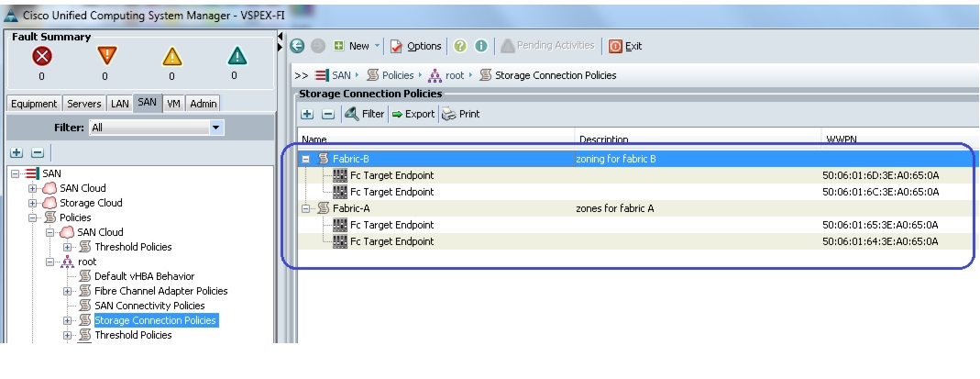
Task: Expand Storage Cloud node in tree
Action: [32, 203]
